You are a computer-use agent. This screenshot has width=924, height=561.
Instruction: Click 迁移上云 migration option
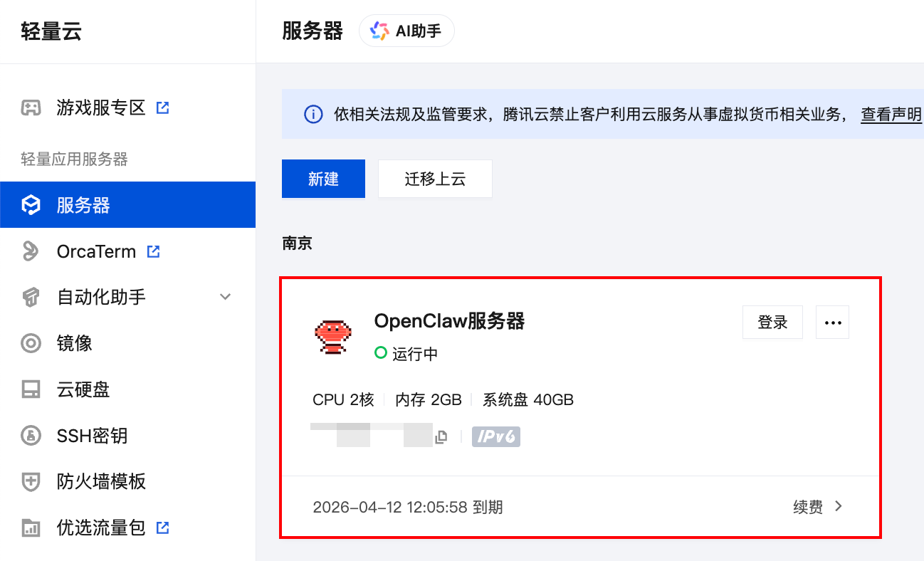[x=435, y=179]
